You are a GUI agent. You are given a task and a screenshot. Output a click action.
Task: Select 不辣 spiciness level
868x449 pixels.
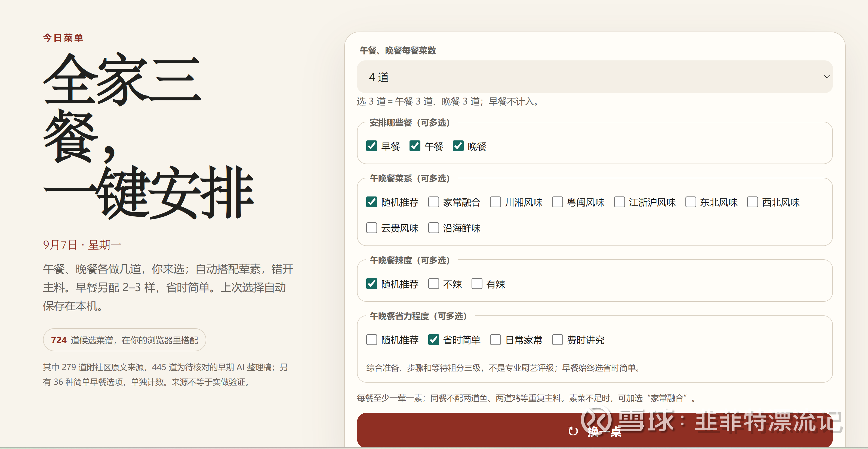pos(433,284)
